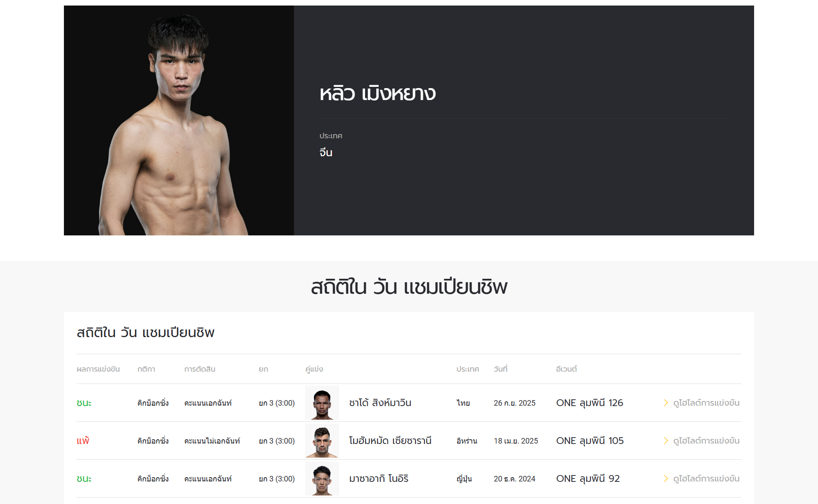The height and width of the screenshot is (504, 818).
Task: Open โมฮัมหมัด เซียซารานี opponent photo thumbnail
Action: point(322,441)
